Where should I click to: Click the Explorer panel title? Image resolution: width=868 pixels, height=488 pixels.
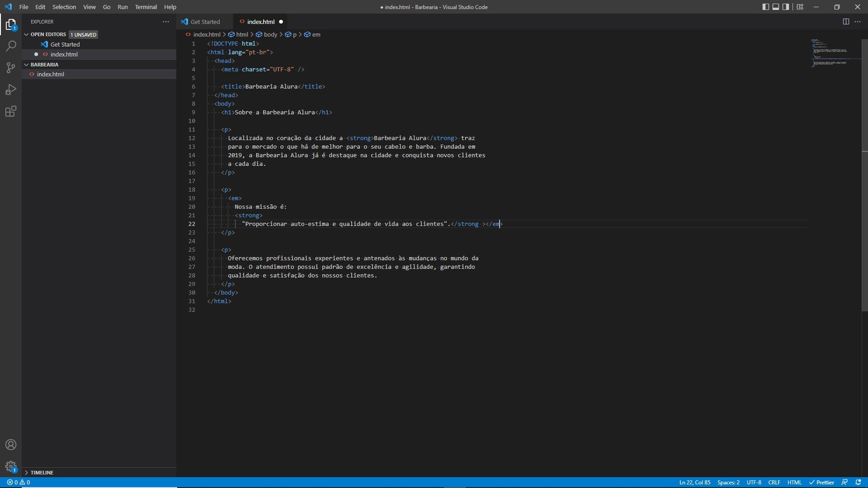tap(42, 22)
